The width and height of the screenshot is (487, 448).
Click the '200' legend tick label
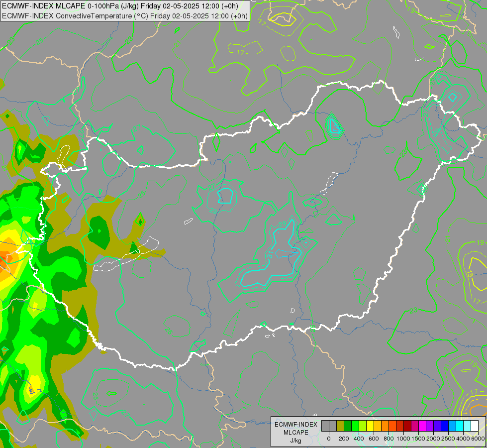(x=344, y=439)
